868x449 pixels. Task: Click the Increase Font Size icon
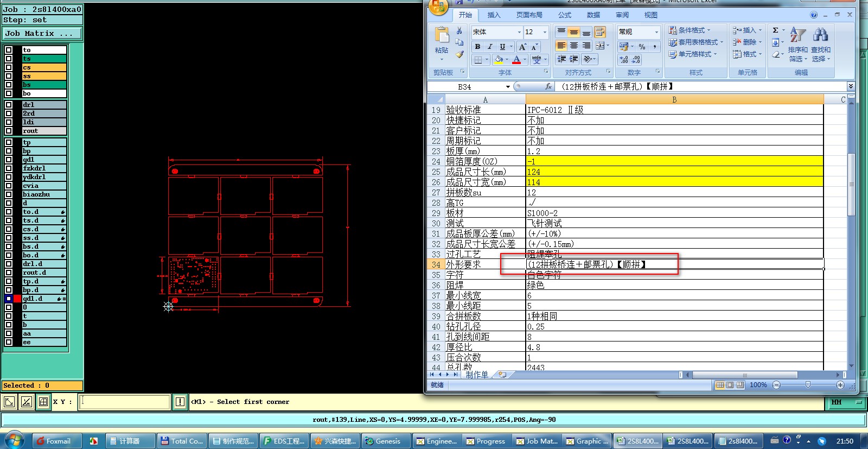pyautogui.click(x=522, y=47)
